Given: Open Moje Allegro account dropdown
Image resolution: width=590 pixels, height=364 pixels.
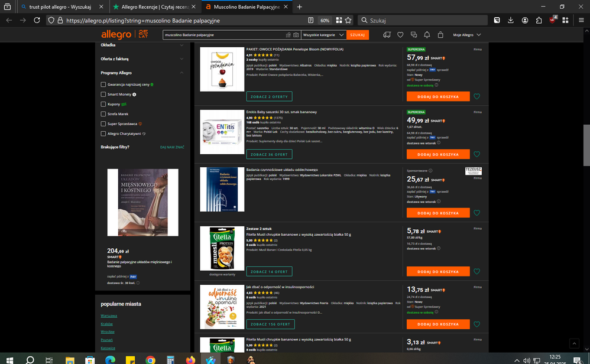Looking at the screenshot, I should [x=466, y=35].
